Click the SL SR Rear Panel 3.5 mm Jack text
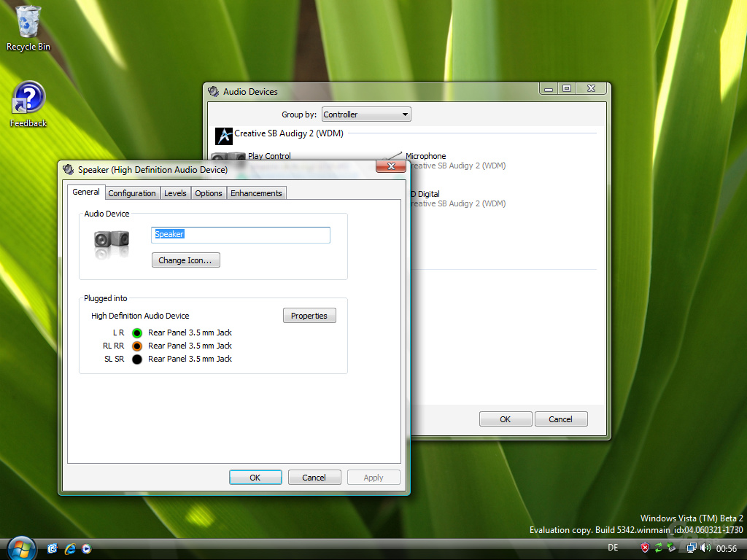The height and width of the screenshot is (560, 747). (190, 359)
